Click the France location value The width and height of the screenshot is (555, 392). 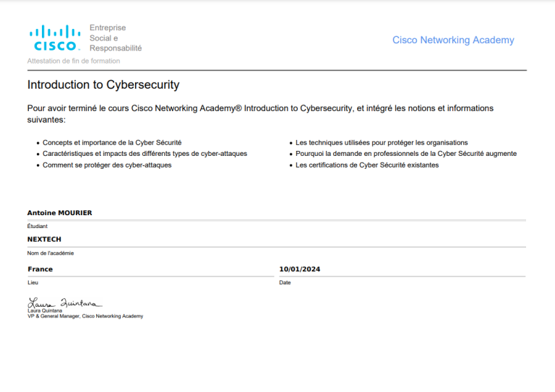40,269
